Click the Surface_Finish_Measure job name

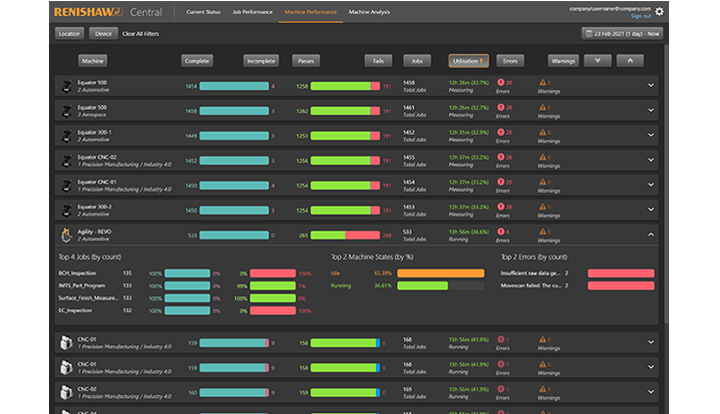(88, 298)
